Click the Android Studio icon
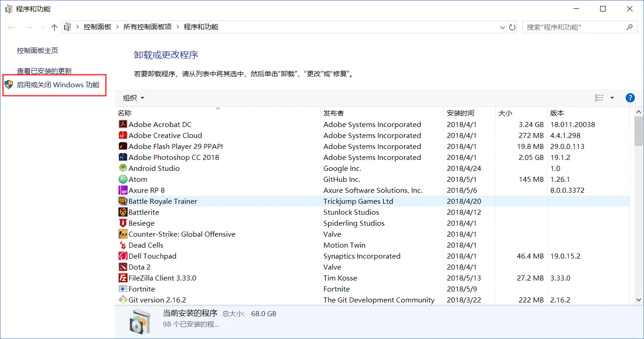644x339 pixels. click(123, 168)
